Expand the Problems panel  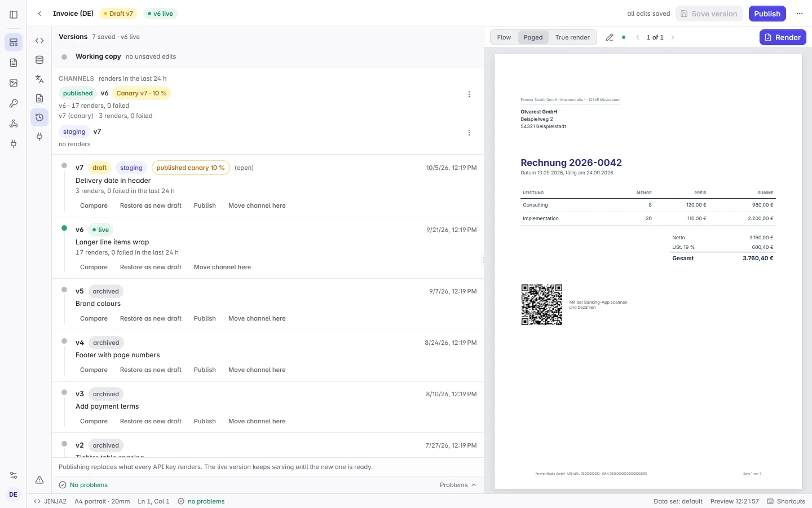pos(458,485)
